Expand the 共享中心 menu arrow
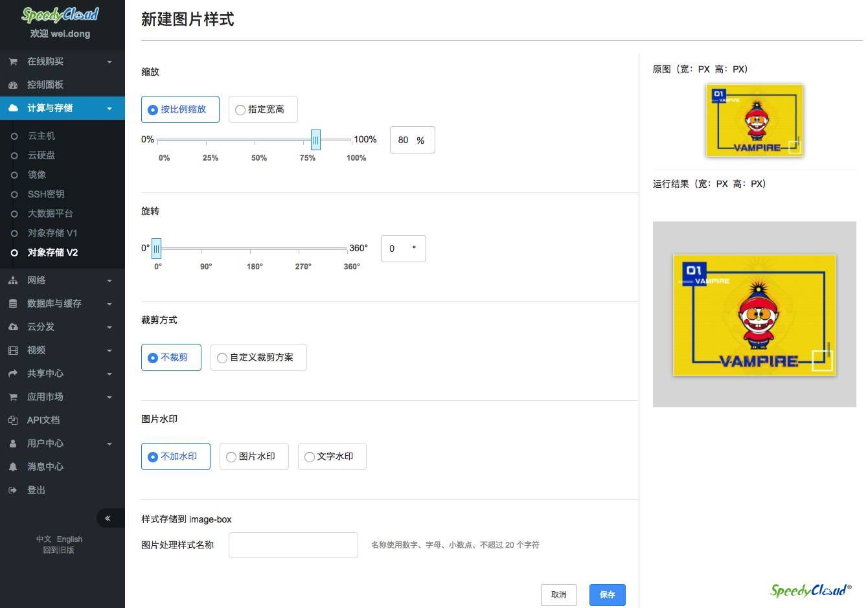Screen dimensions: 868x608 109,374
